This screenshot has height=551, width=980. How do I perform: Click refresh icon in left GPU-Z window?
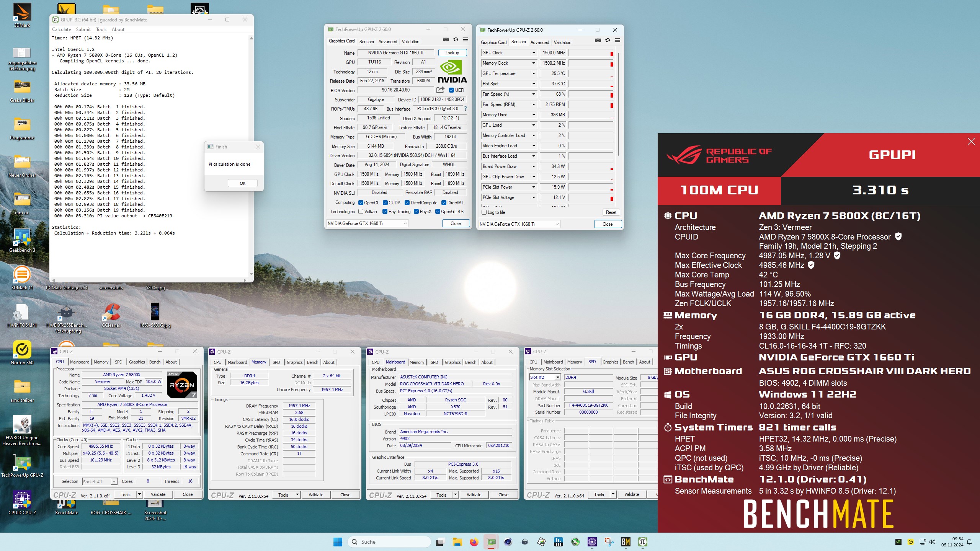456,40
